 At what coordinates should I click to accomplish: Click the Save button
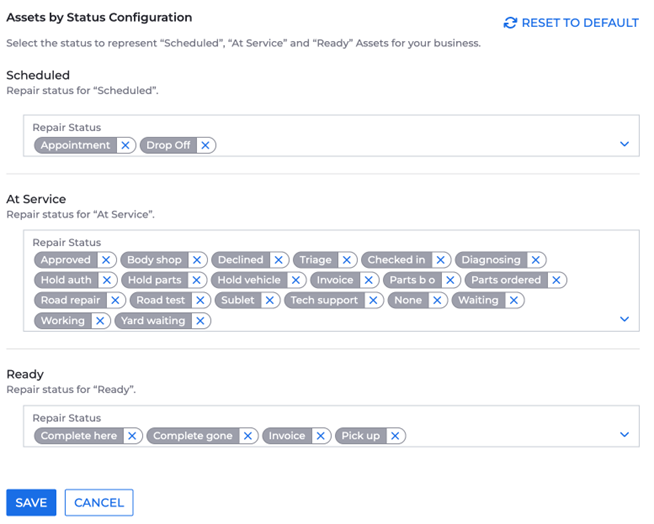click(x=31, y=502)
